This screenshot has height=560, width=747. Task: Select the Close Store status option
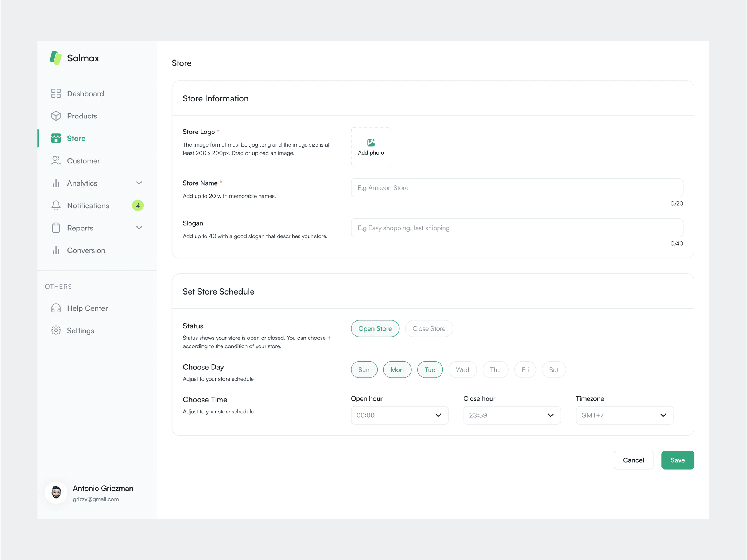click(429, 328)
